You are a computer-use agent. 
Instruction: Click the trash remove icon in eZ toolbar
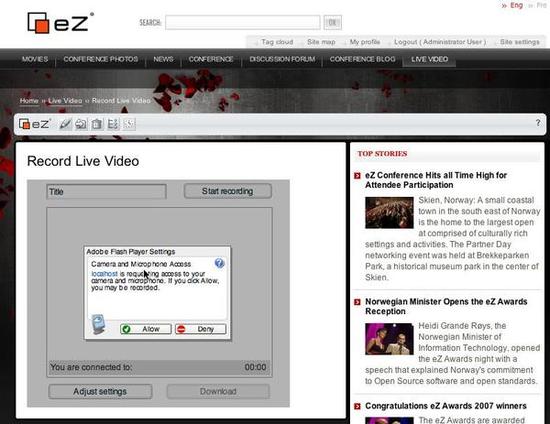[97, 124]
